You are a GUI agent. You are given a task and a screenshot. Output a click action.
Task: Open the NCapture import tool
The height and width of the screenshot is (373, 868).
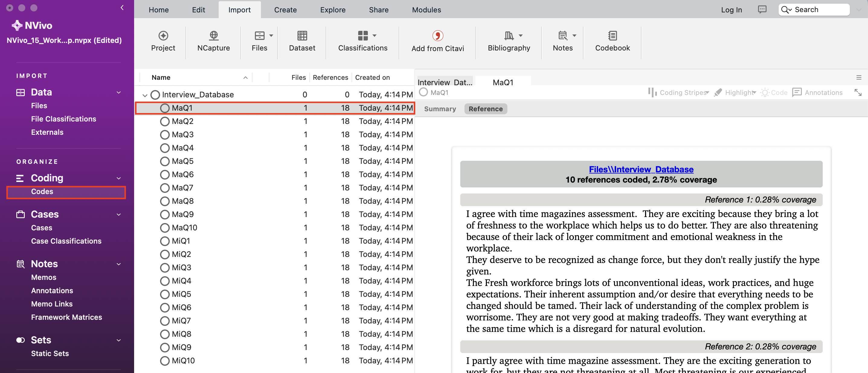click(x=213, y=41)
